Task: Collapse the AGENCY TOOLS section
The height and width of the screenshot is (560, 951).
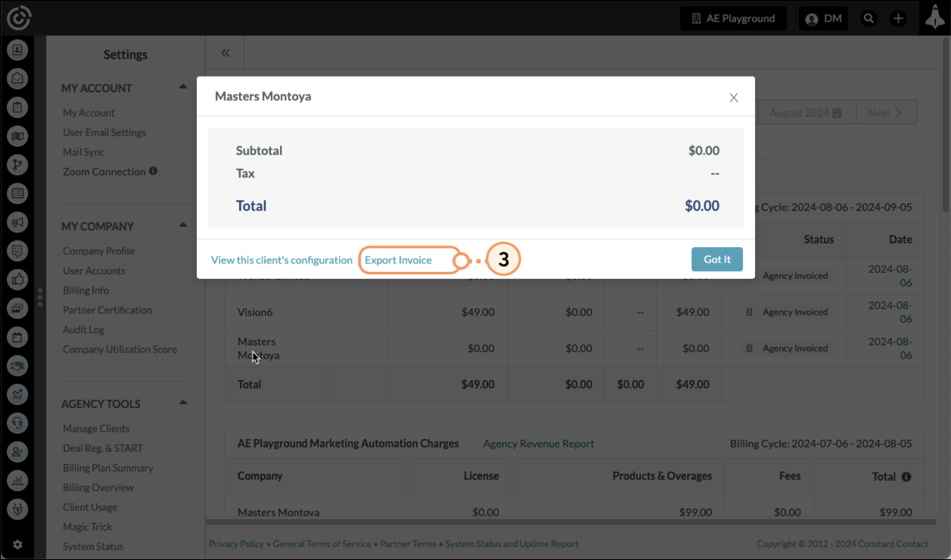Action: click(183, 403)
